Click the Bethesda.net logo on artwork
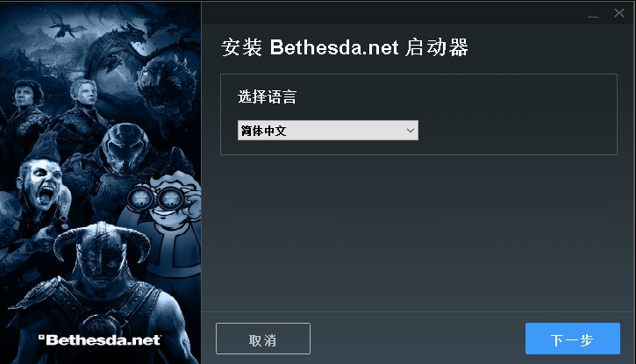Viewport: 636px width, 364px height. point(100,339)
